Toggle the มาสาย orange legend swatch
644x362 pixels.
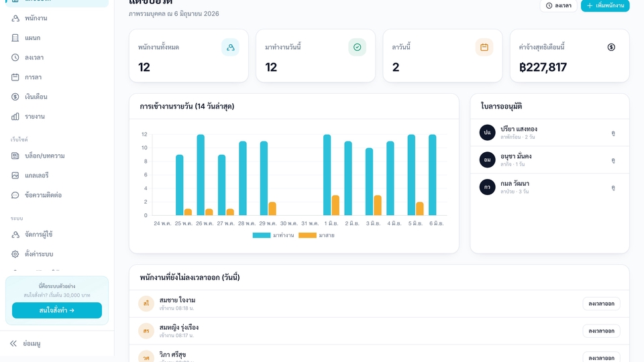(x=307, y=235)
